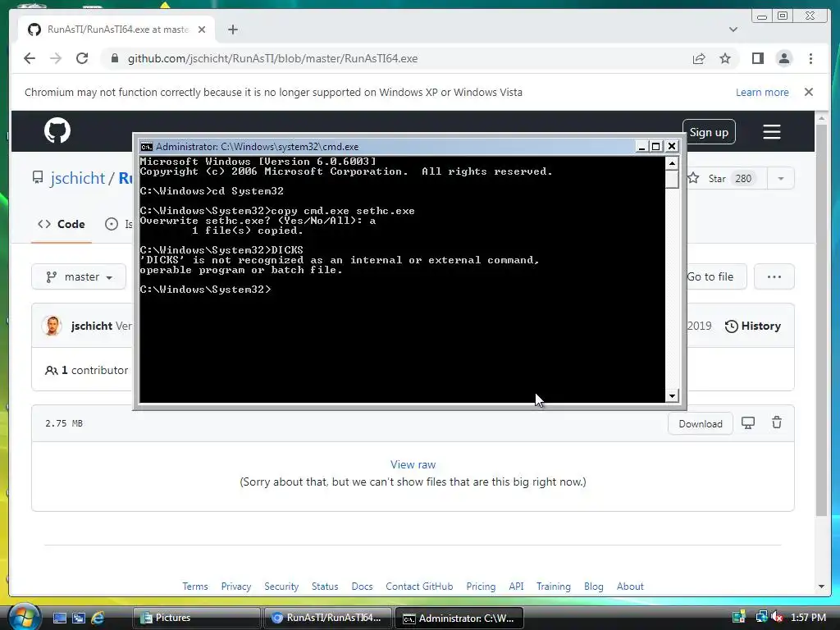
Task: Click the network tray icon
Action: pos(760,617)
